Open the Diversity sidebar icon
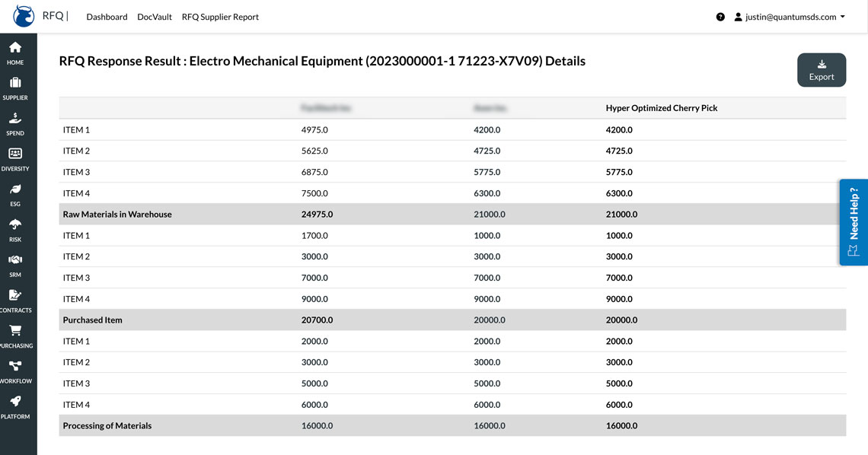This screenshot has width=868, height=455. tap(15, 154)
